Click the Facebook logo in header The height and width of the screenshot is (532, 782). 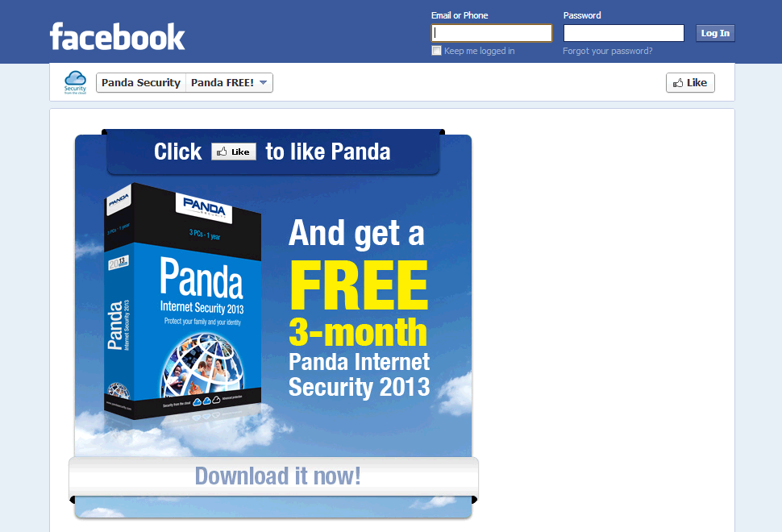click(x=117, y=36)
